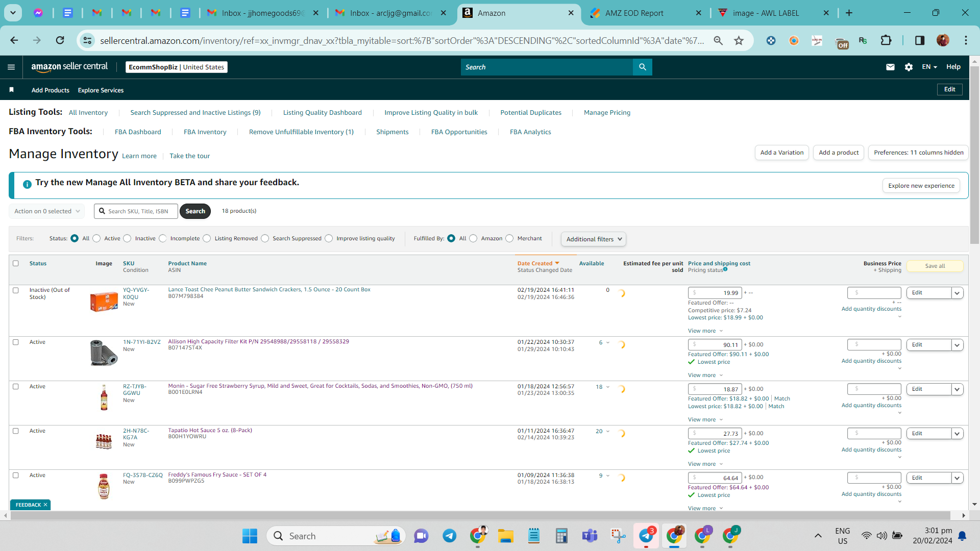This screenshot has height=551, width=980.
Task: Click the Allison Filter Kit product thumbnail
Action: pyautogui.click(x=104, y=353)
